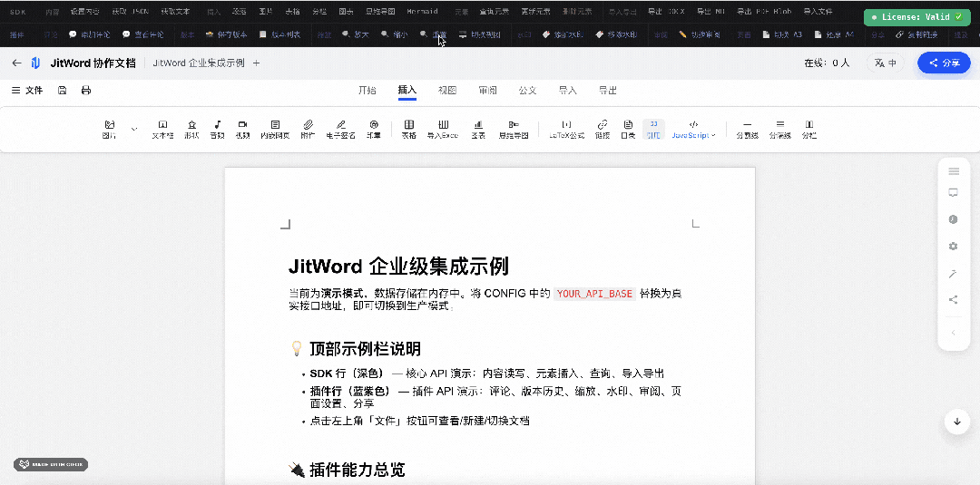Open the comments panel icon in right sidebar
The image size is (980, 485).
tap(954, 193)
